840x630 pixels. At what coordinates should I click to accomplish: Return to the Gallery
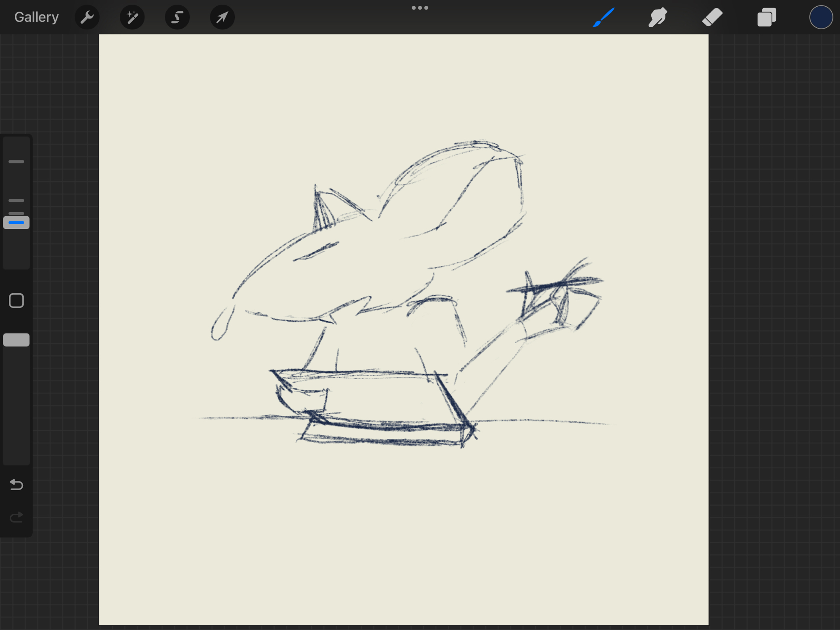[x=36, y=17]
